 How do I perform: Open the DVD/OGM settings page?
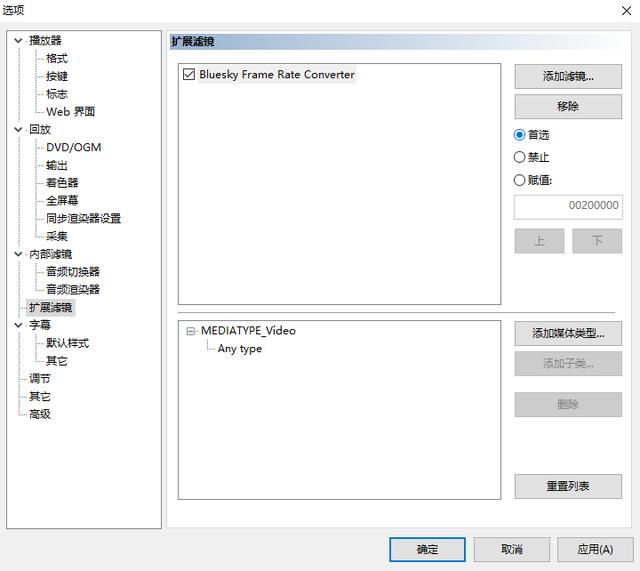click(x=73, y=147)
